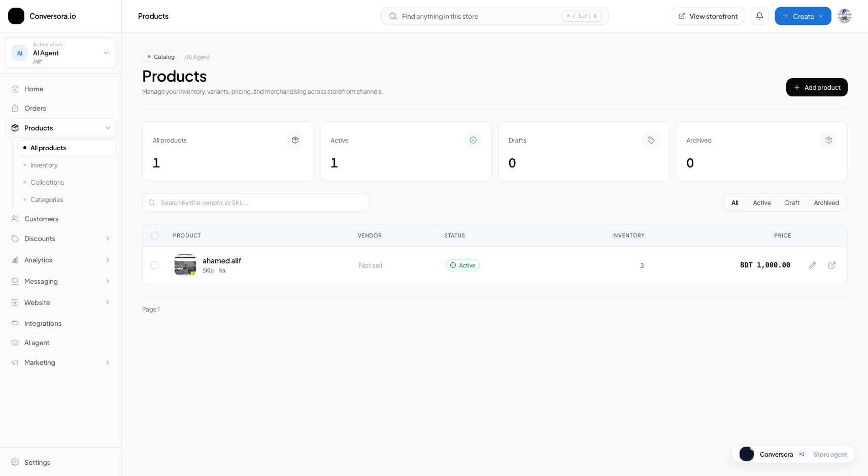Click the Add product button

click(x=817, y=87)
